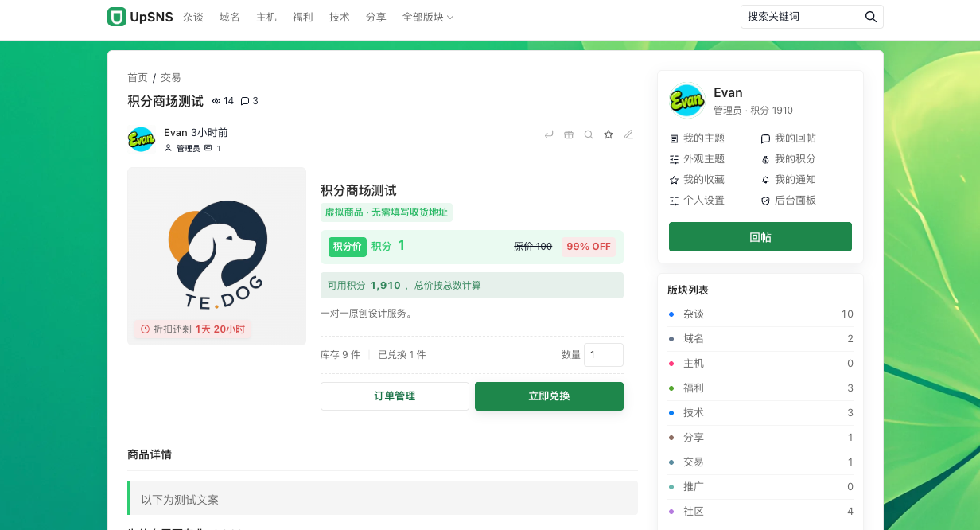Viewport: 980px width, 530px height.
Task: Click author name Evan in post
Action: [176, 132]
